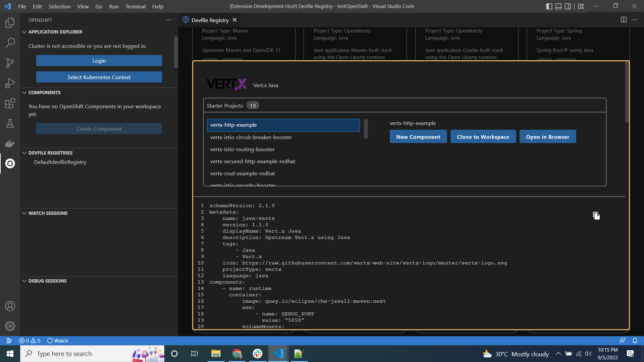This screenshot has height=362, width=644.
Task: Click the copy devfile YAML icon
Action: point(596,216)
